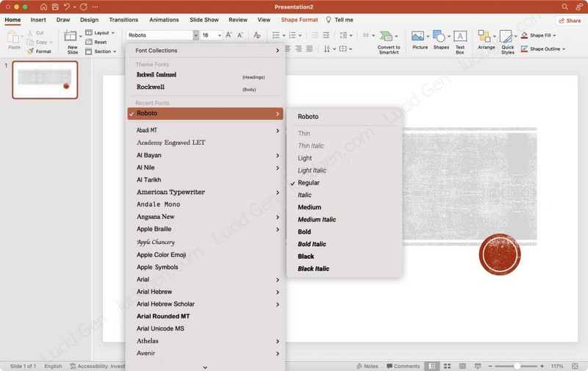Open the Comments pane button
This screenshot has height=371, width=588.
click(x=402, y=366)
